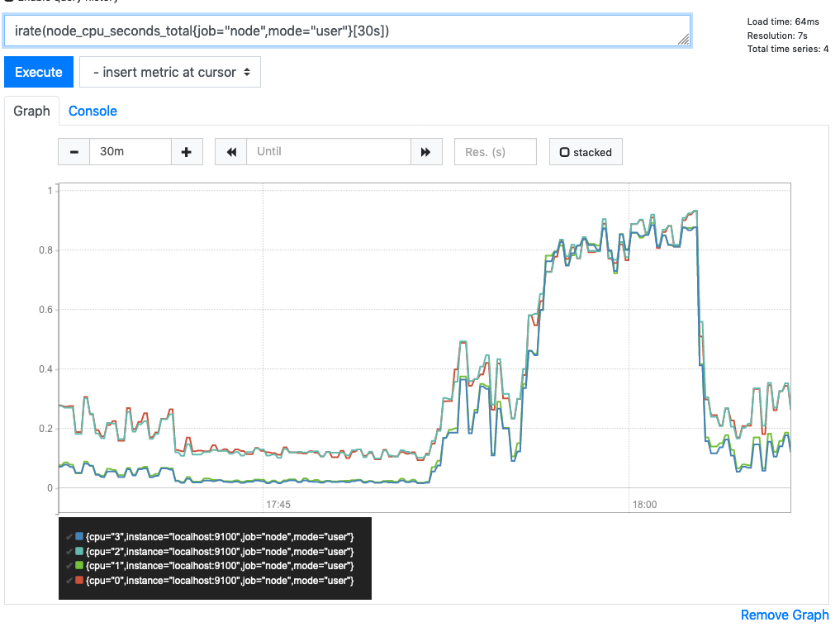Click the Remove Graph link
Screen dimensions: 840x627
pos(784,615)
